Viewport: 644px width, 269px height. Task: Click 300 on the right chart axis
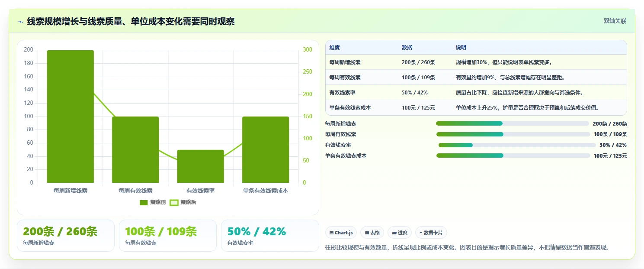[308, 50]
